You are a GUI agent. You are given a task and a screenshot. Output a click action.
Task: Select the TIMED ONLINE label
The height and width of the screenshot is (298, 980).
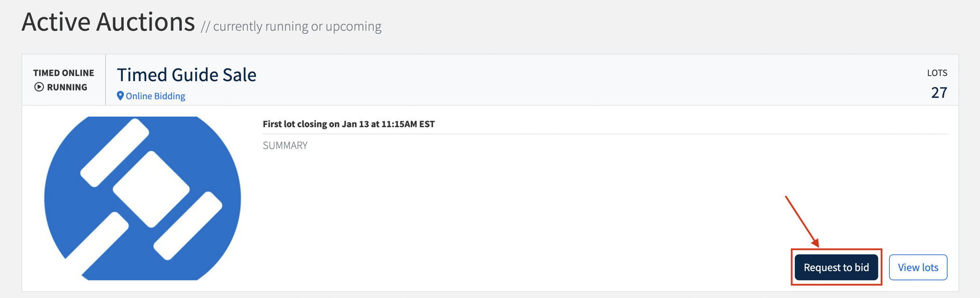(64, 73)
